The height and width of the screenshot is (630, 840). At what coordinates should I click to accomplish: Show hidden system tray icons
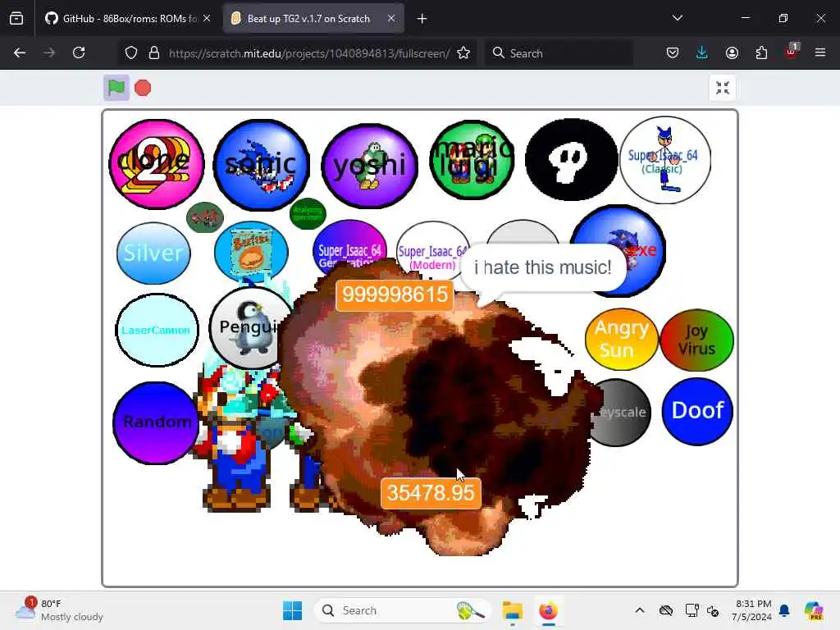(x=640, y=610)
